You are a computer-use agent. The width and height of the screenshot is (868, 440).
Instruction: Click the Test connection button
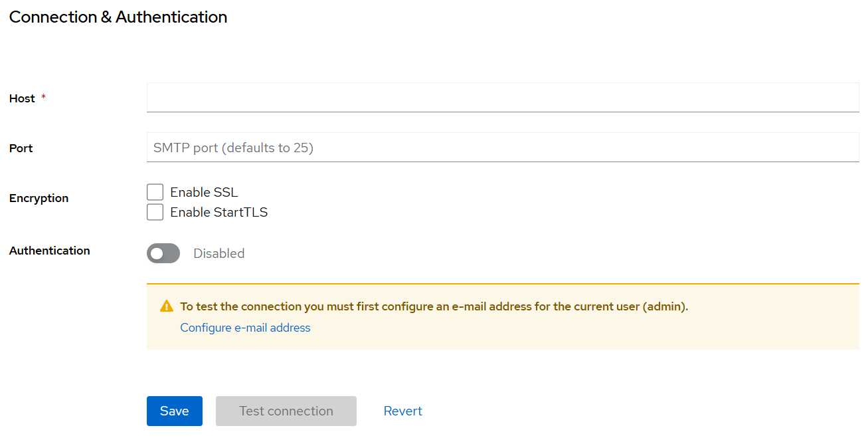point(286,411)
